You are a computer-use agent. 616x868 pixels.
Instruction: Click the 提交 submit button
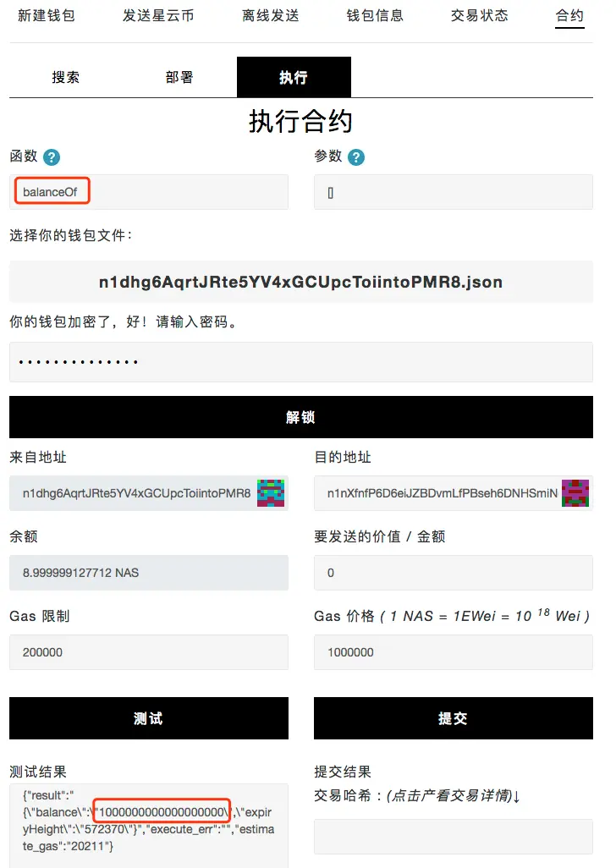454,718
